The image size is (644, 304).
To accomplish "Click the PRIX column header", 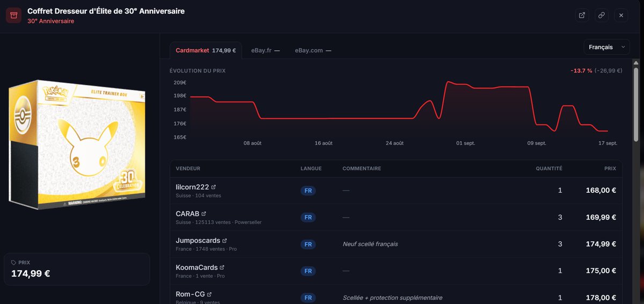I will click(609, 169).
